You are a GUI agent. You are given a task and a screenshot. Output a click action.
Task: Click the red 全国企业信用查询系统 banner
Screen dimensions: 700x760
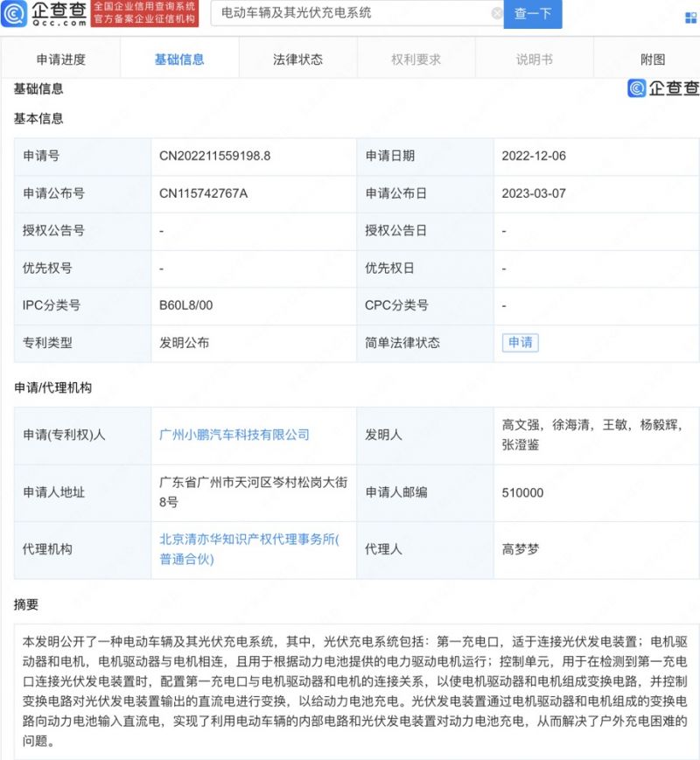click(x=144, y=13)
